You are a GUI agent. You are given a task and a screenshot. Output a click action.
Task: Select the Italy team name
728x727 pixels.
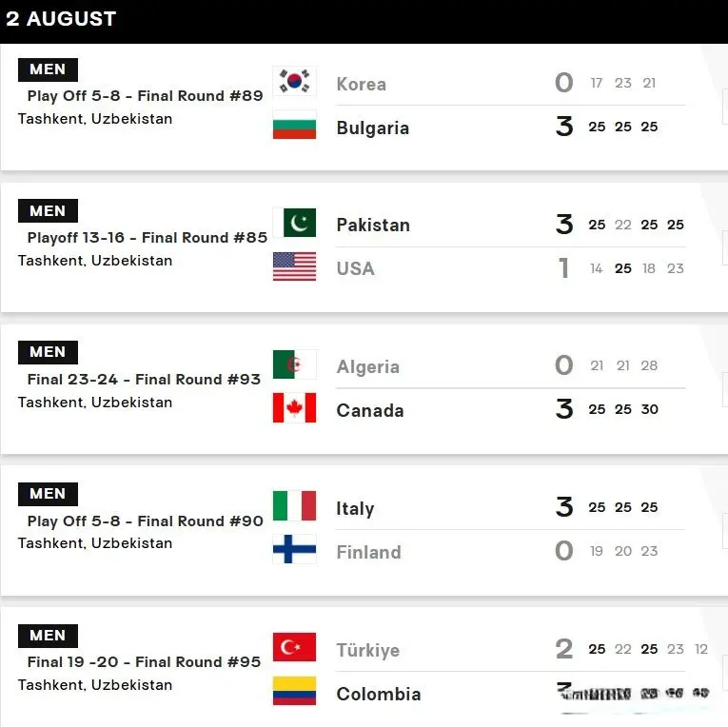click(355, 508)
